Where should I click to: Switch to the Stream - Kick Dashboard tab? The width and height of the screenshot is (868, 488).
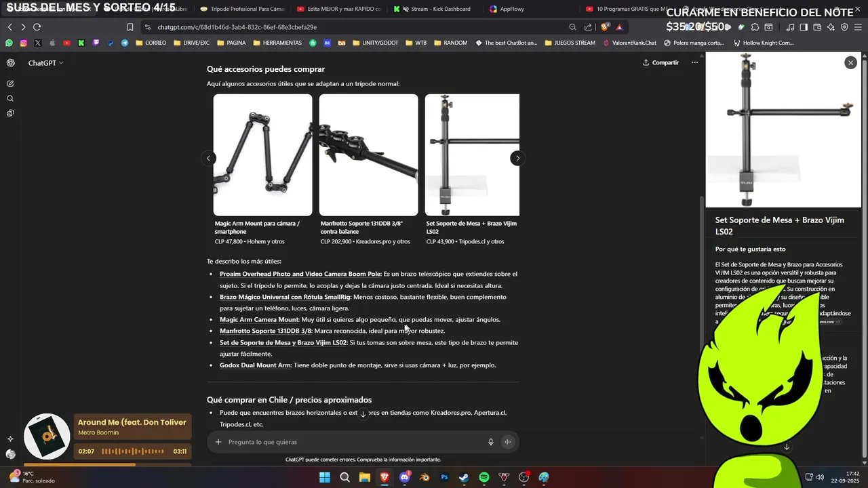point(434,9)
